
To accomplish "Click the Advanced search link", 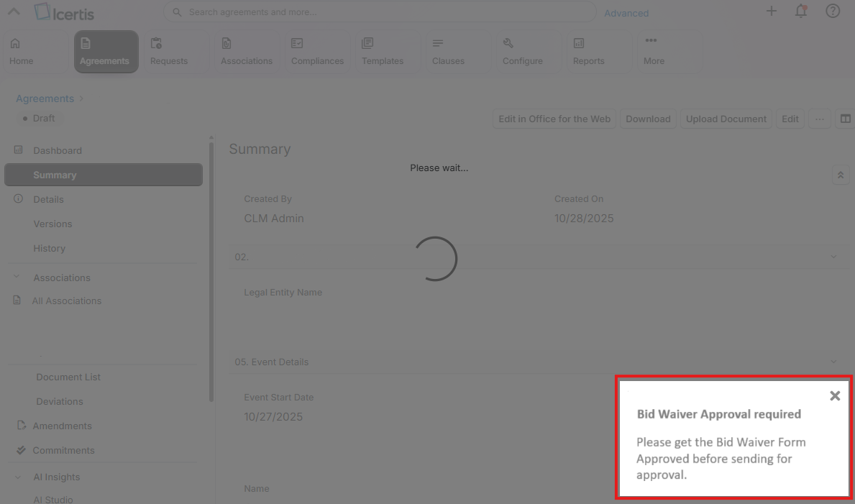I will point(626,13).
